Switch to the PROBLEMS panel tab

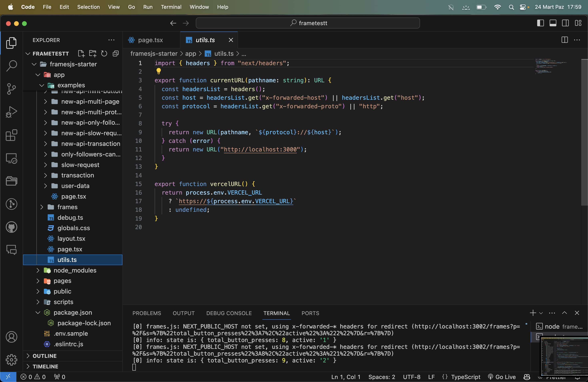coord(147,313)
